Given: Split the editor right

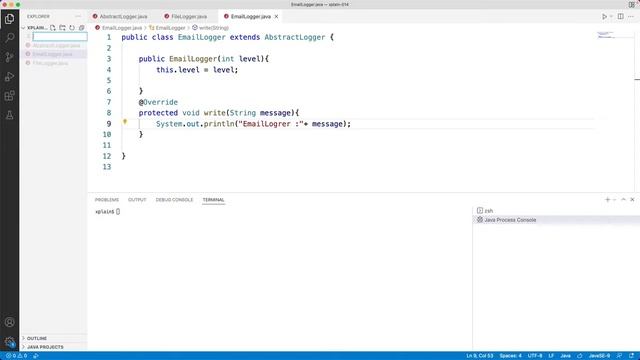Looking at the screenshot, I should tap(620, 16).
